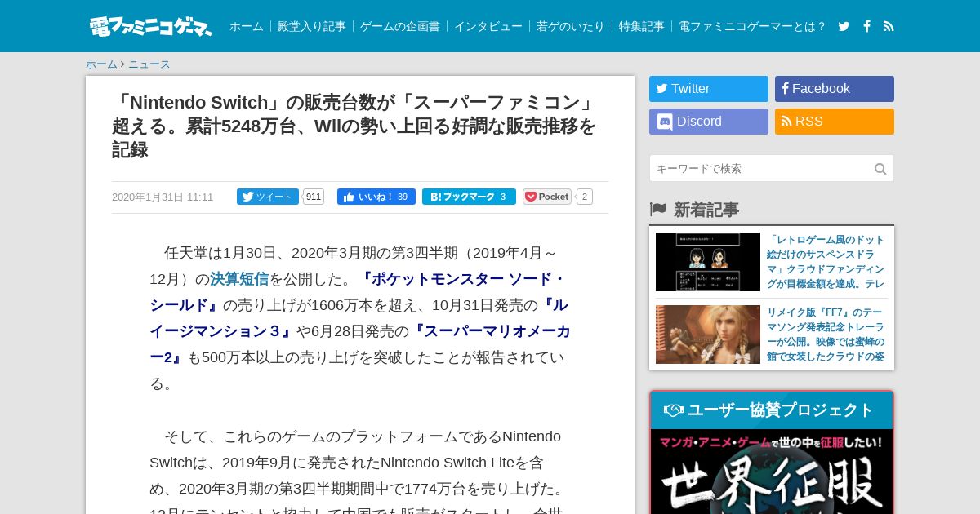Viewport: 980px width, 514px height.
Task: Open the retro pixel-art game thumbnail
Action: pos(708,262)
